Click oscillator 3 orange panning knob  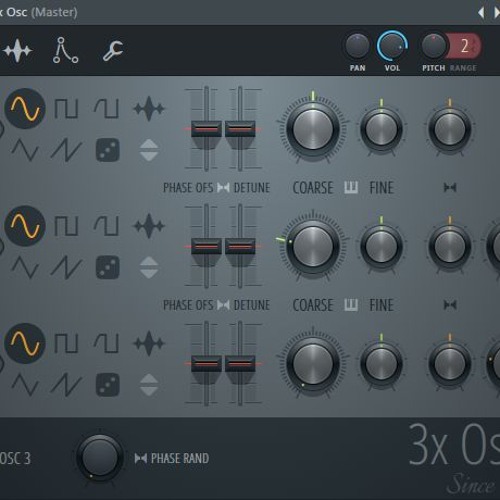click(x=450, y=364)
